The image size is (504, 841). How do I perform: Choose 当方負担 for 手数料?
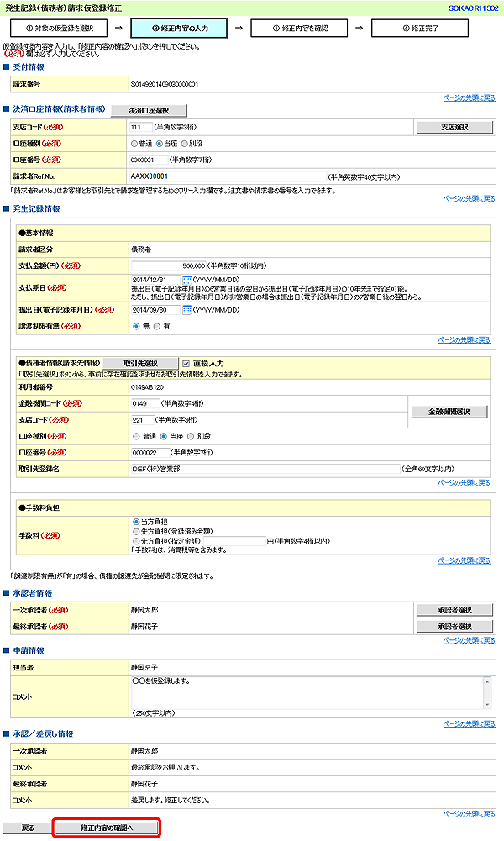point(136,522)
